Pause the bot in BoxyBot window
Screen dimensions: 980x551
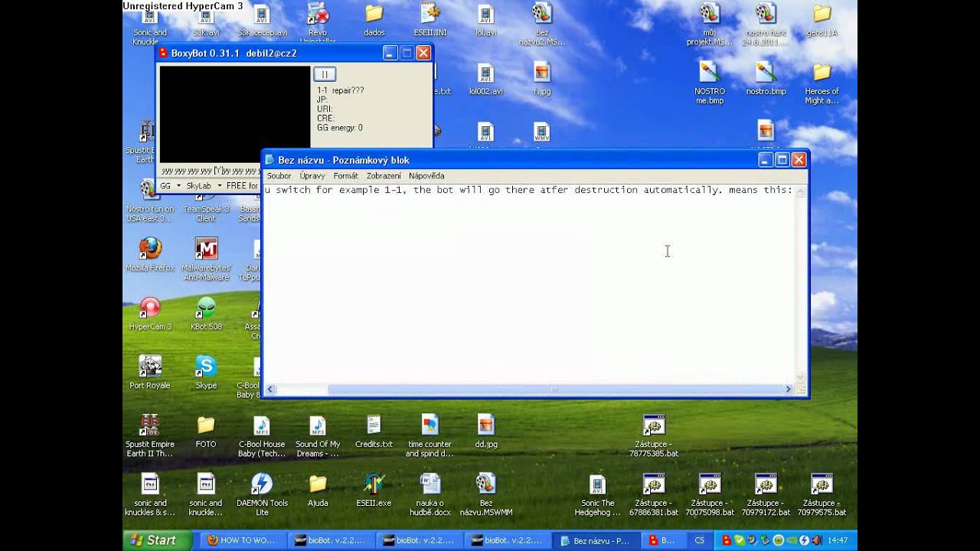coord(325,74)
